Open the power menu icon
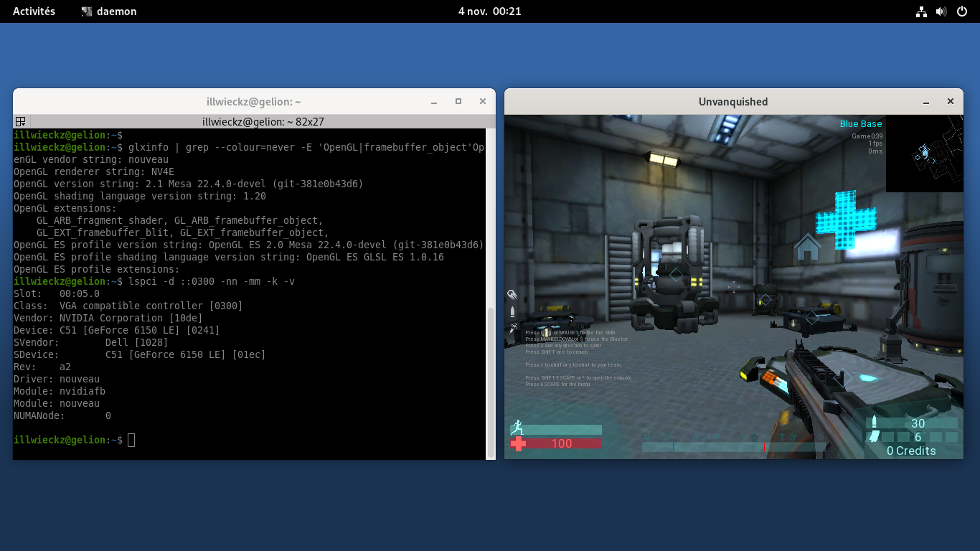Viewport: 980px width, 551px height. pyautogui.click(x=962, y=11)
